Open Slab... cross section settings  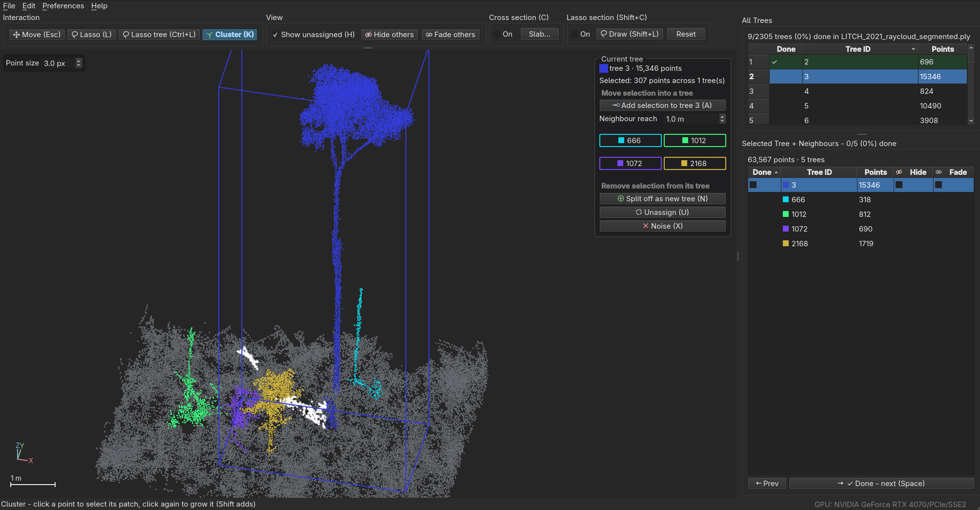point(539,34)
